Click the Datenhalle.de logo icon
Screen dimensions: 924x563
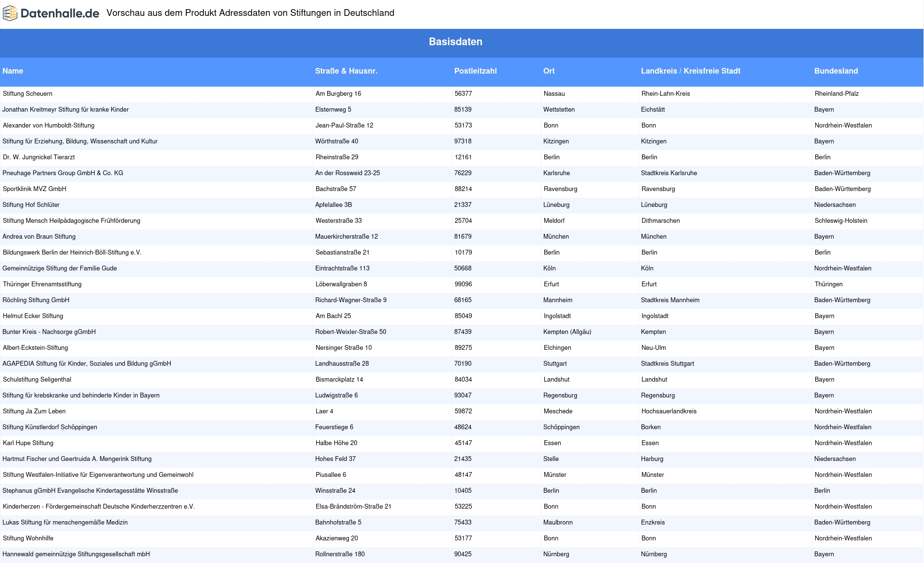[10, 13]
